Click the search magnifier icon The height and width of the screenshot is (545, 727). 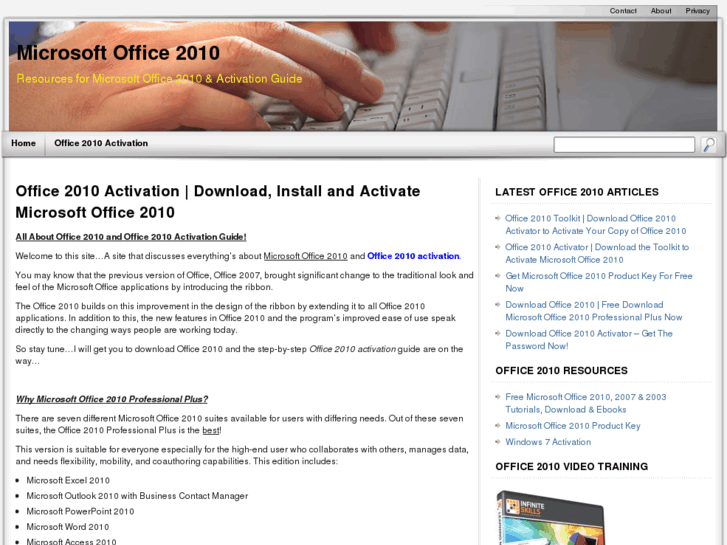[708, 145]
